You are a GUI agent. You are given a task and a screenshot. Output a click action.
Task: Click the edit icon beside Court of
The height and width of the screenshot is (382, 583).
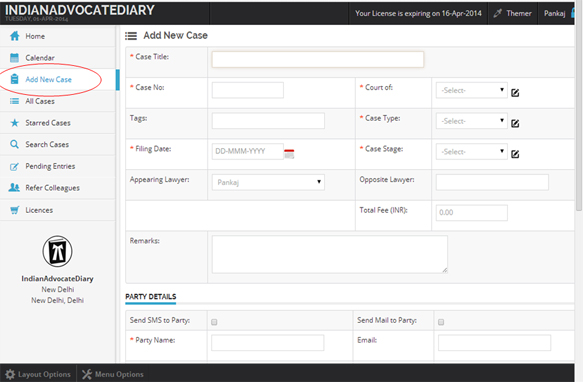pos(515,93)
